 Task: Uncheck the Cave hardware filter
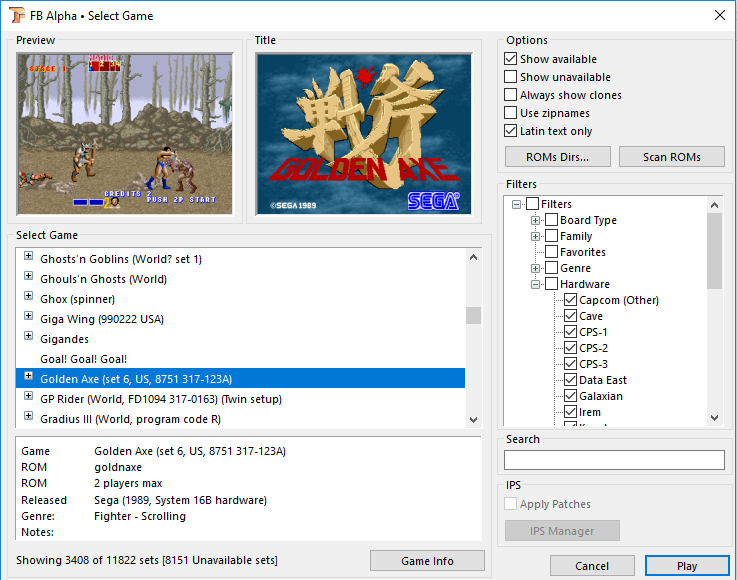click(x=571, y=316)
